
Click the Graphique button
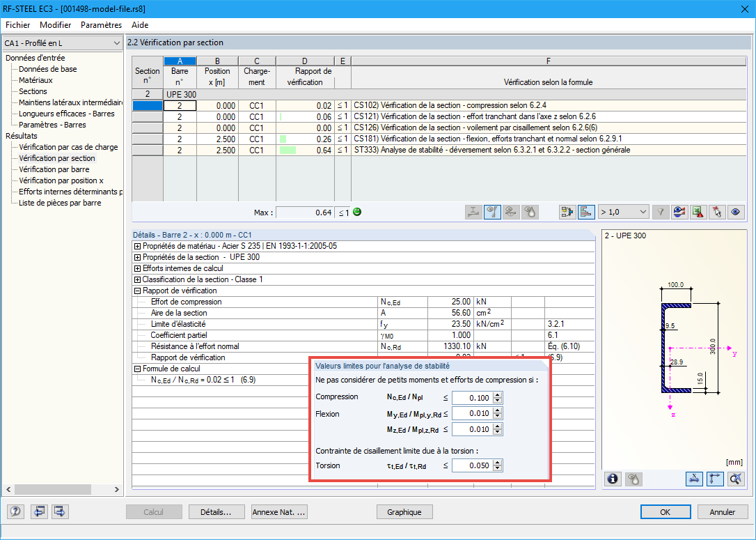click(404, 512)
